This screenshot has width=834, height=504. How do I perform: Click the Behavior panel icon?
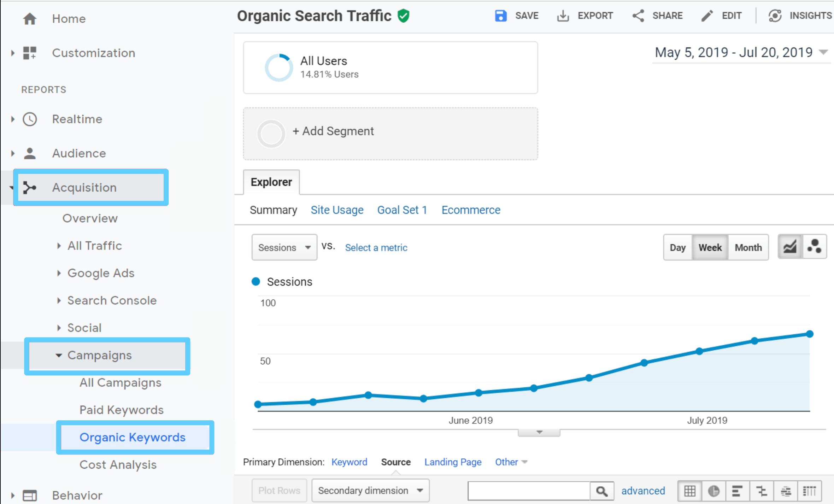[30, 496]
